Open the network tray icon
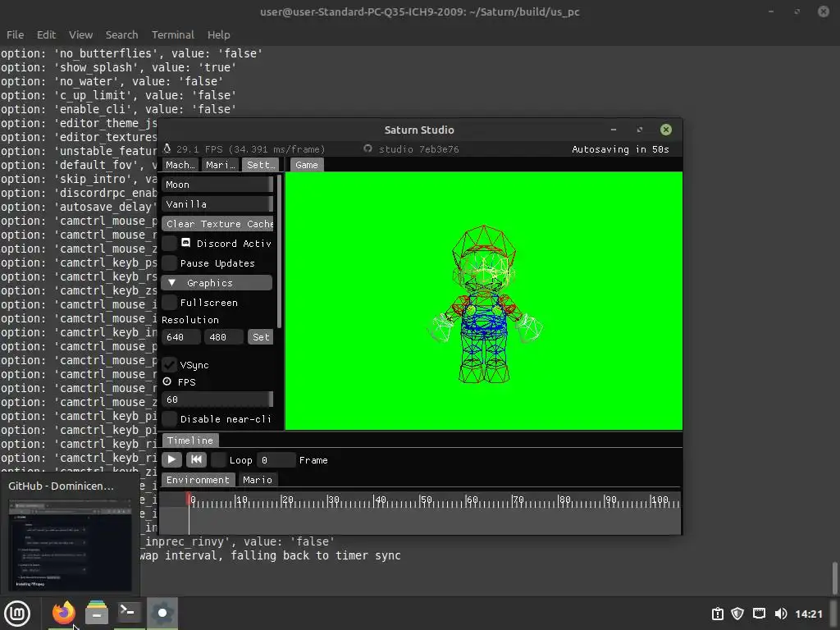The image size is (840, 630). click(x=759, y=614)
